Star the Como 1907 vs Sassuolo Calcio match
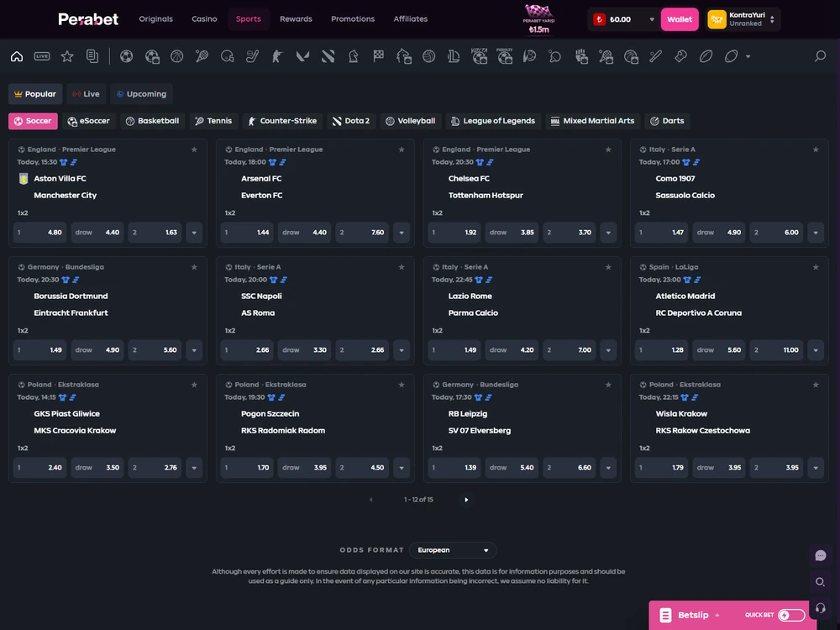Screen dimensions: 840x630 click(816, 150)
